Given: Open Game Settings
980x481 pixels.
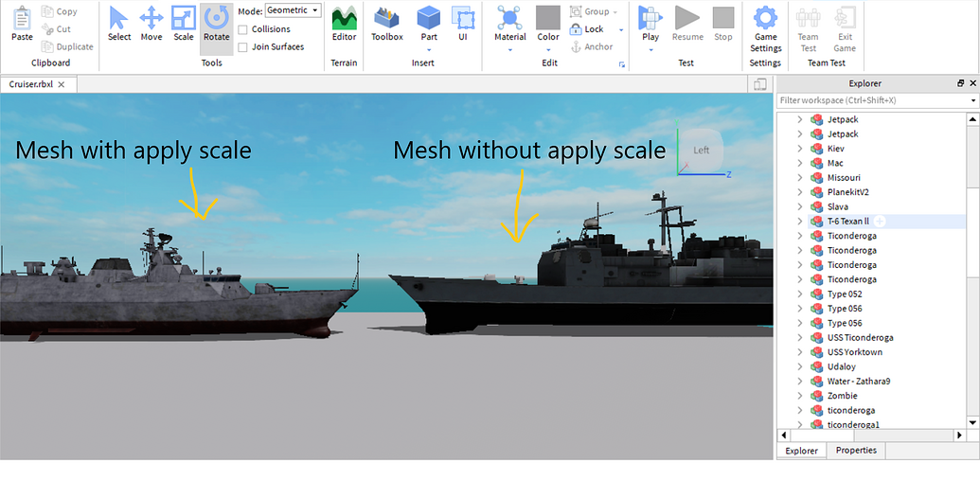Looking at the screenshot, I should point(766,28).
